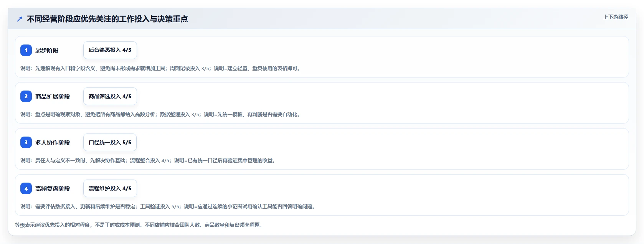This screenshot has width=644, height=244.
Task: Click the 多人协作阶段 stage title
Action: (x=53, y=142)
